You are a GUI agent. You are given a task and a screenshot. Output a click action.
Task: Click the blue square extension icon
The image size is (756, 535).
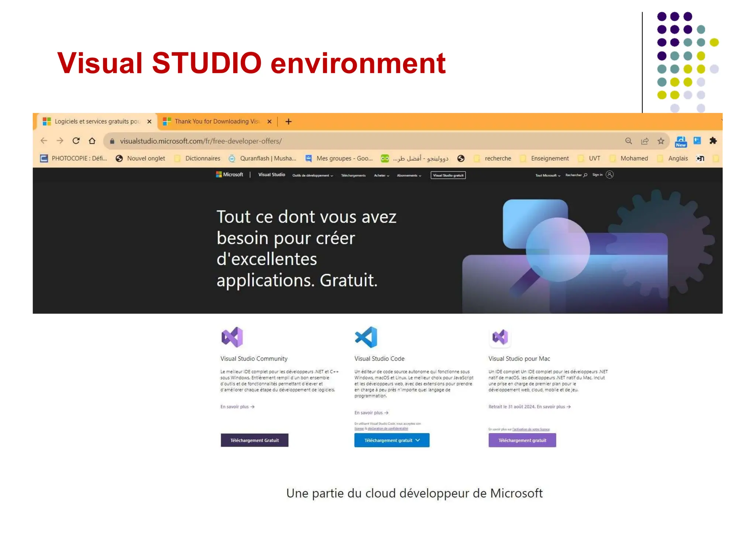click(x=697, y=140)
